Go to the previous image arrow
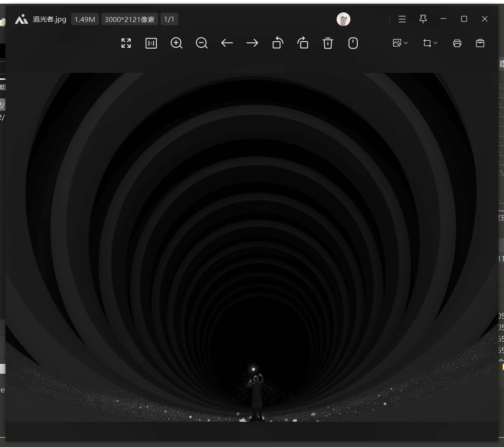The height and width of the screenshot is (447, 504). (x=227, y=43)
